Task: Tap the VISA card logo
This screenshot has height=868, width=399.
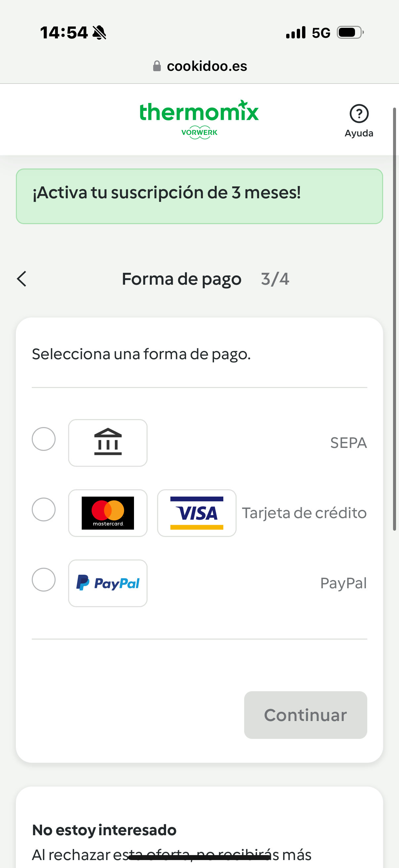Action: click(197, 512)
